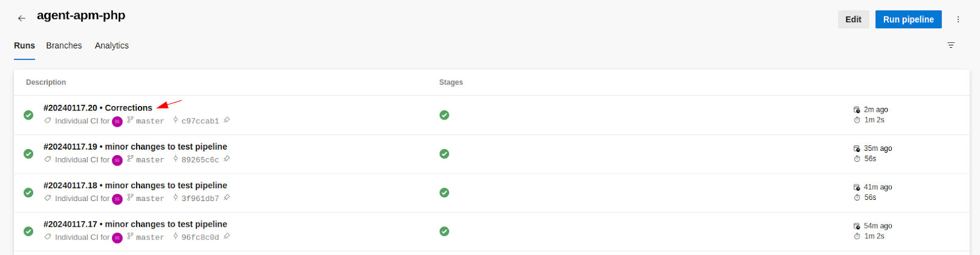
Task: Click the Edit button
Action: (x=853, y=20)
